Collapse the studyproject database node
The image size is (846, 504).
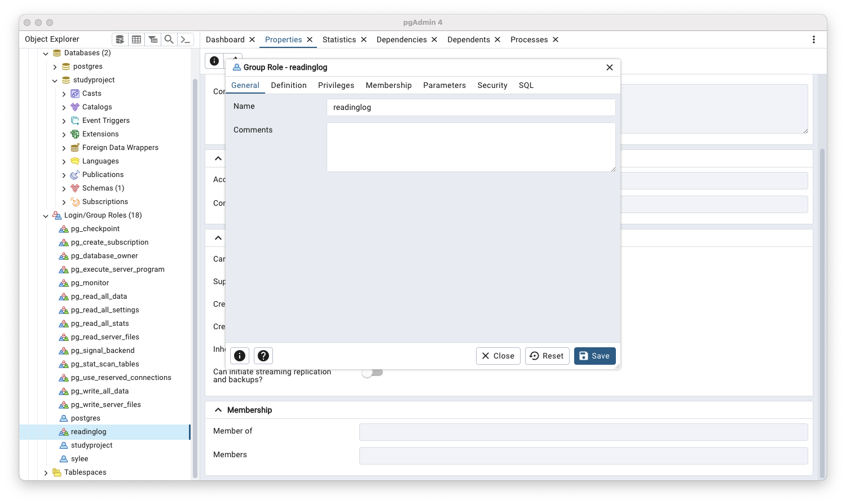55,81
